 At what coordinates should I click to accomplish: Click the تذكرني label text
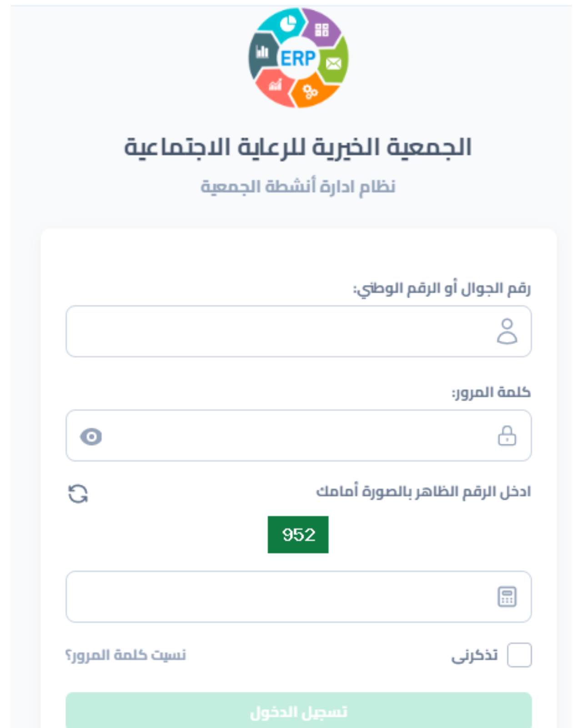[x=474, y=655]
